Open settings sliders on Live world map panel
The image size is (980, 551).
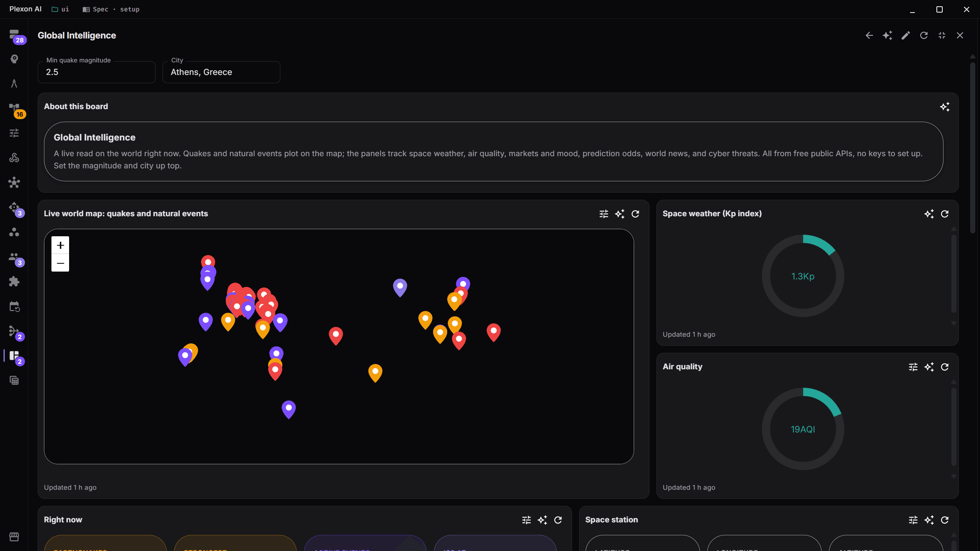tap(604, 214)
